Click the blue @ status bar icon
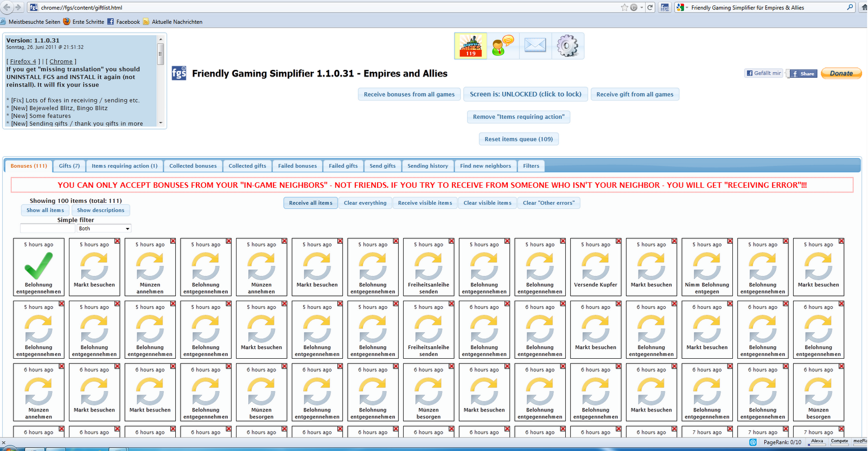This screenshot has width=868, height=451. (753, 442)
